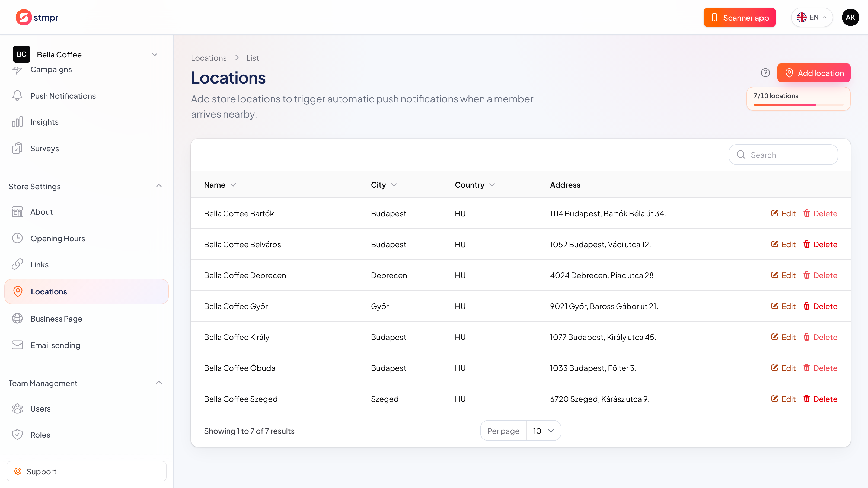Go to Business Page settings

point(56,319)
